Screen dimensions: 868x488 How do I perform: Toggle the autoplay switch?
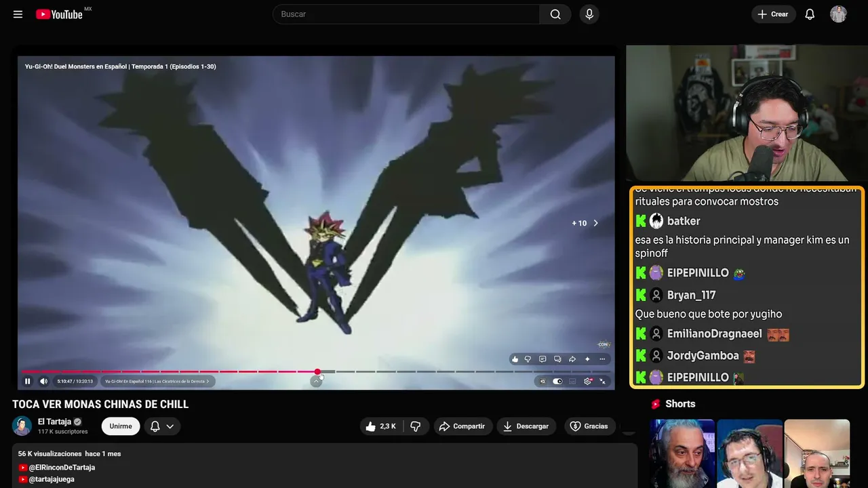coord(557,382)
